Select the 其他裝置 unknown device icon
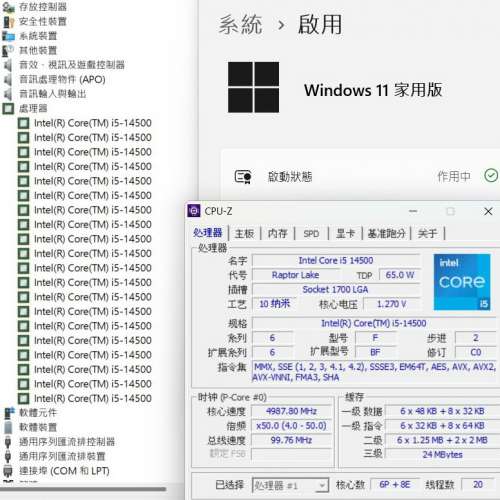The width and height of the screenshot is (500, 500). (x=8, y=50)
